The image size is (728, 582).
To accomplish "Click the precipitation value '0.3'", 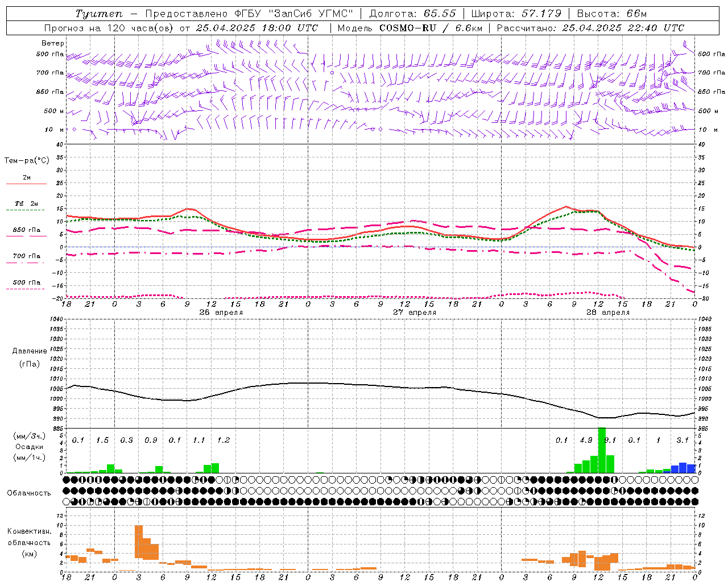I will click(x=126, y=440).
